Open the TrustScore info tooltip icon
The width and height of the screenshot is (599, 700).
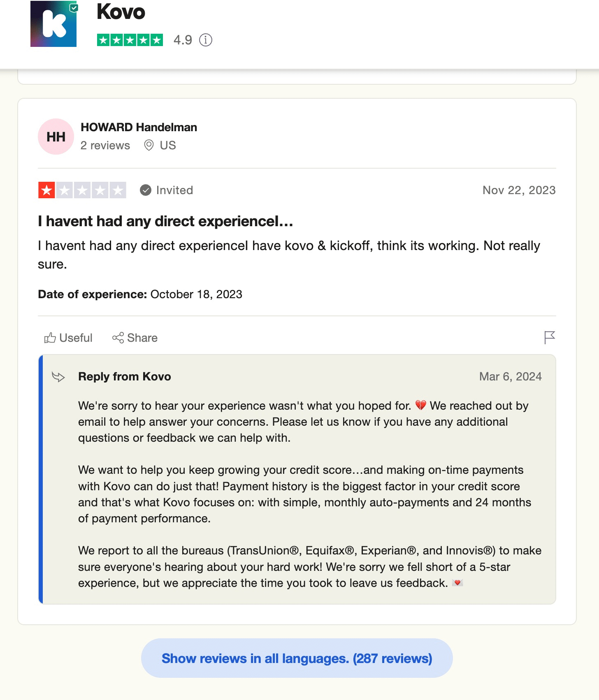(205, 40)
